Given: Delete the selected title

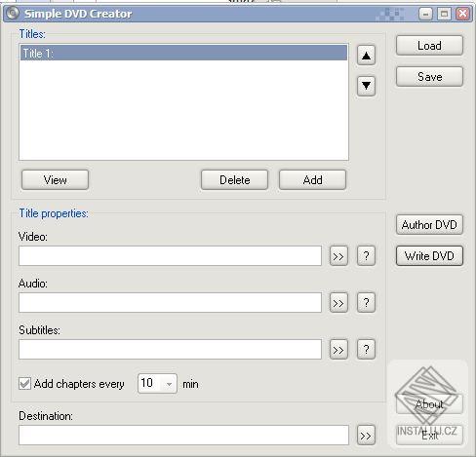Looking at the screenshot, I should [x=235, y=180].
